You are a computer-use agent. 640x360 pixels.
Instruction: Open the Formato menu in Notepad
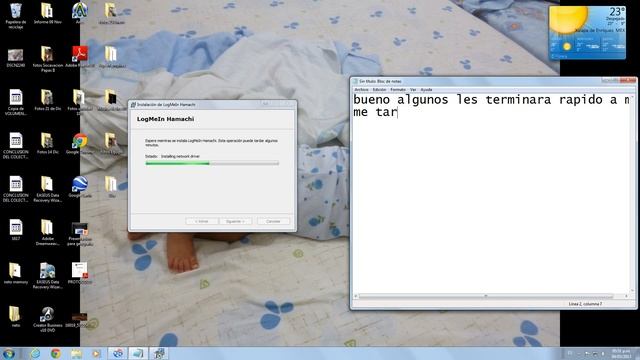[x=398, y=89]
